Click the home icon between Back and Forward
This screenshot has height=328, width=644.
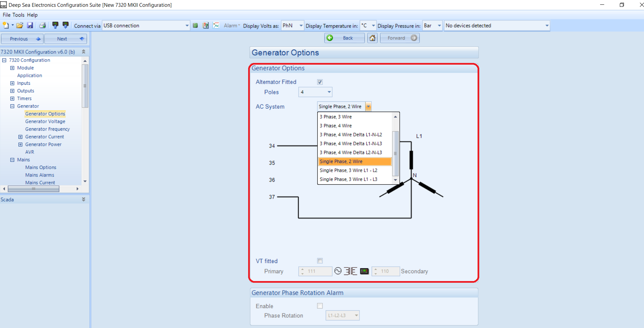(x=373, y=38)
